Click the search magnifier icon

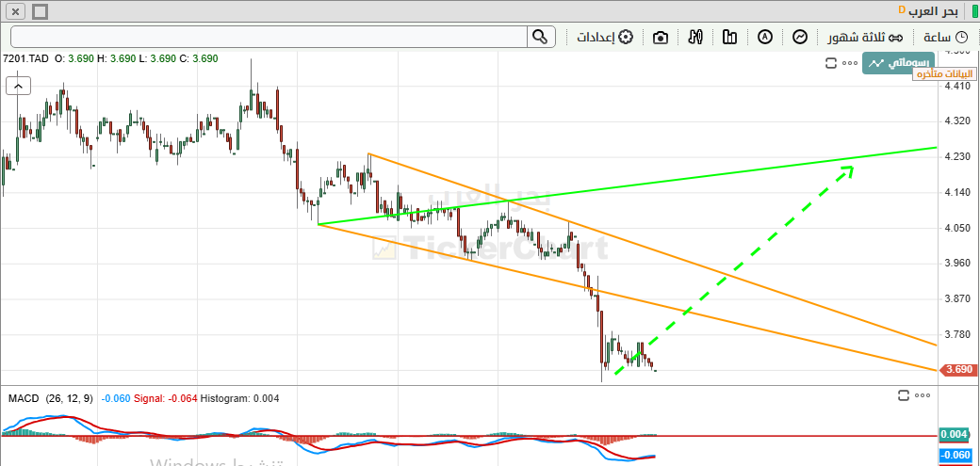point(540,37)
